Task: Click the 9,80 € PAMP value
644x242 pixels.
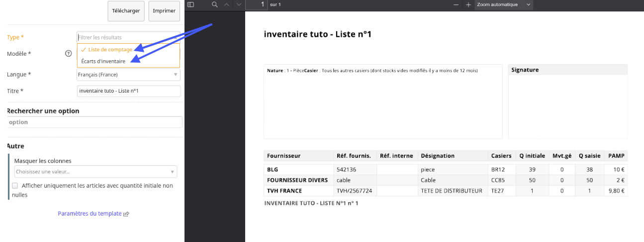Action: click(616, 191)
